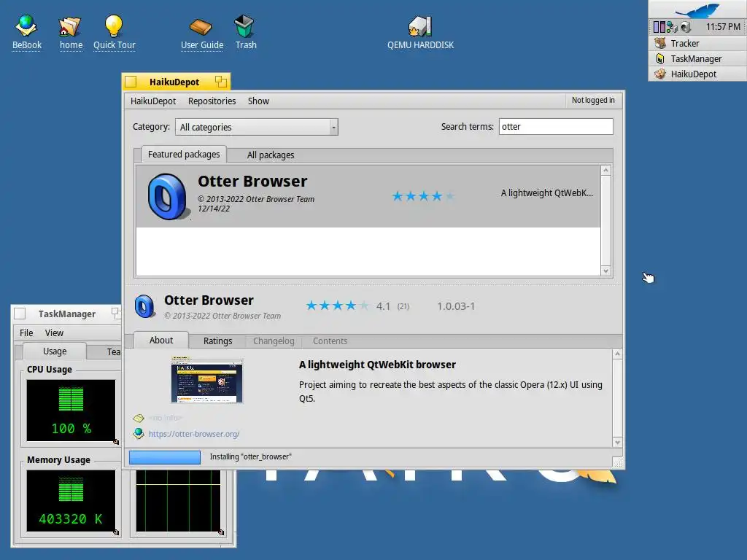
Task: Click the HaikuDepot window resize corner
Action: click(x=618, y=462)
